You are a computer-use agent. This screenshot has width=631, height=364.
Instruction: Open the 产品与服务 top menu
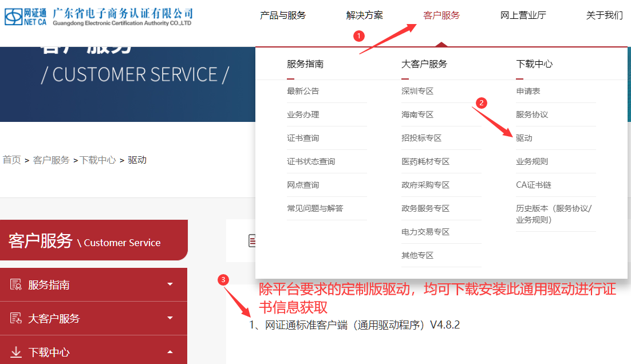[283, 15]
